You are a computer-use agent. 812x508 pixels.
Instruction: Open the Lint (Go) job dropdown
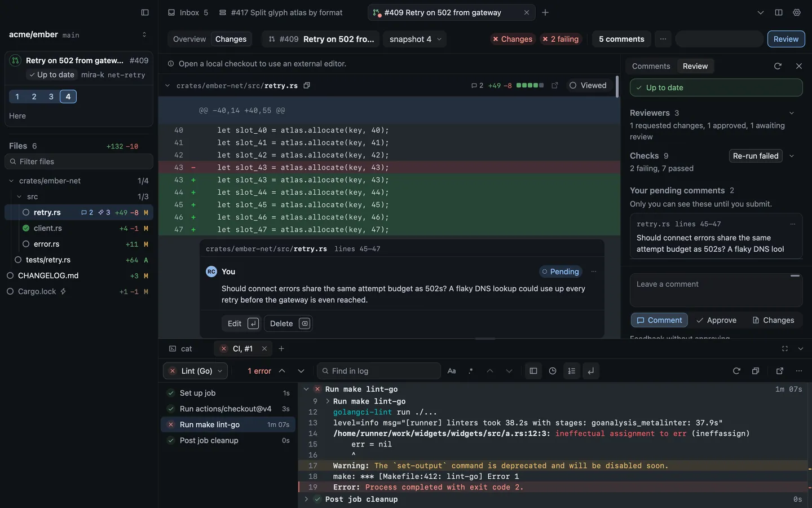pos(196,371)
